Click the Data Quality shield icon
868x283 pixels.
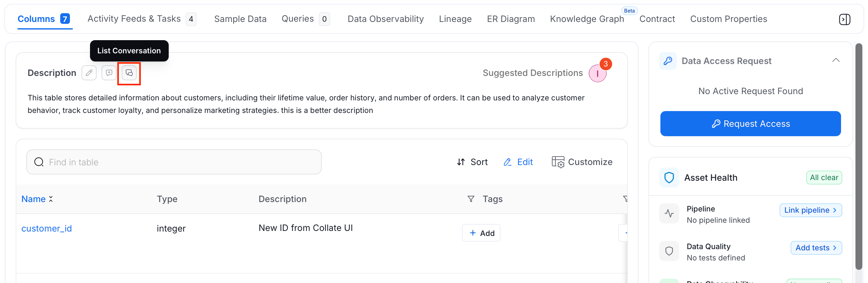click(x=669, y=251)
